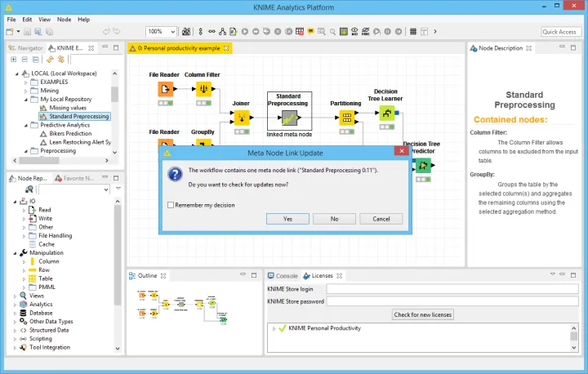
Task: Click the yellow annotation comment toolbar icon
Action: point(310,32)
